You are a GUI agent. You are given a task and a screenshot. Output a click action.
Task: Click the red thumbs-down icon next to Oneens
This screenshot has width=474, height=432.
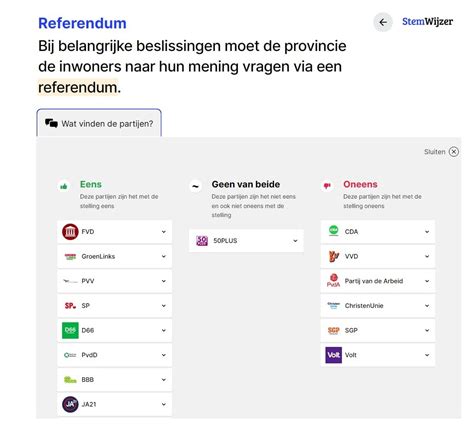click(327, 186)
